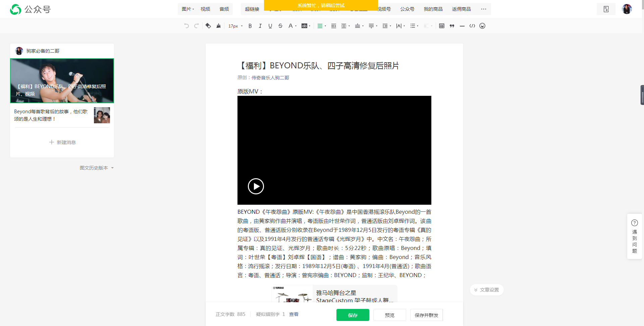Click the 音频 insert menu item
Image resolution: width=644 pixels, height=326 pixels.
[x=224, y=9]
